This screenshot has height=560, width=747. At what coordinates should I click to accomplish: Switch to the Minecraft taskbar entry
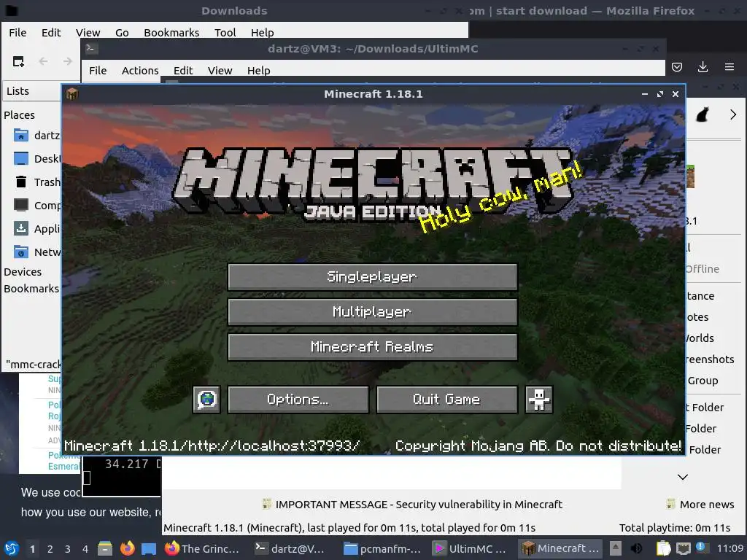tap(560, 548)
